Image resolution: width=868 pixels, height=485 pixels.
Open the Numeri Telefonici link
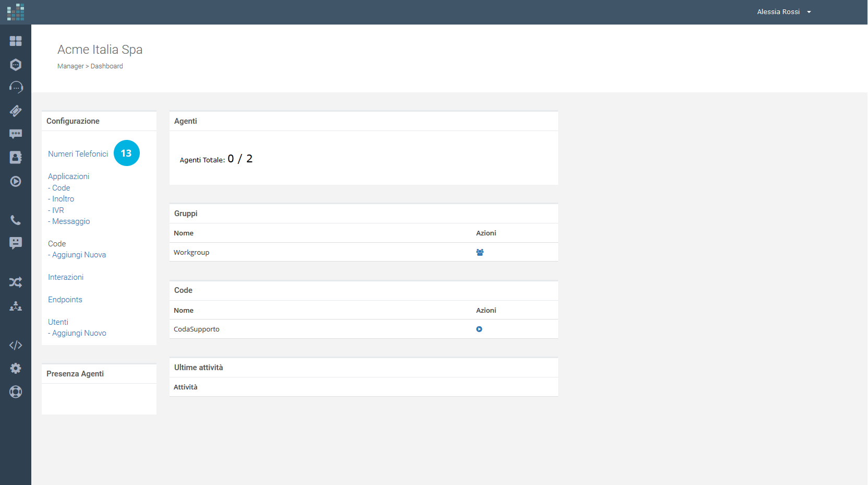point(78,154)
